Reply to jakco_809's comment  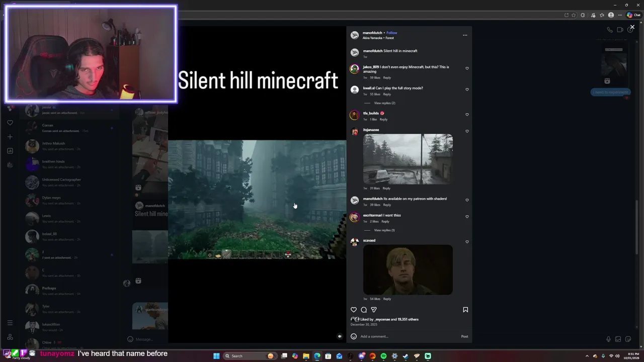pos(387,78)
